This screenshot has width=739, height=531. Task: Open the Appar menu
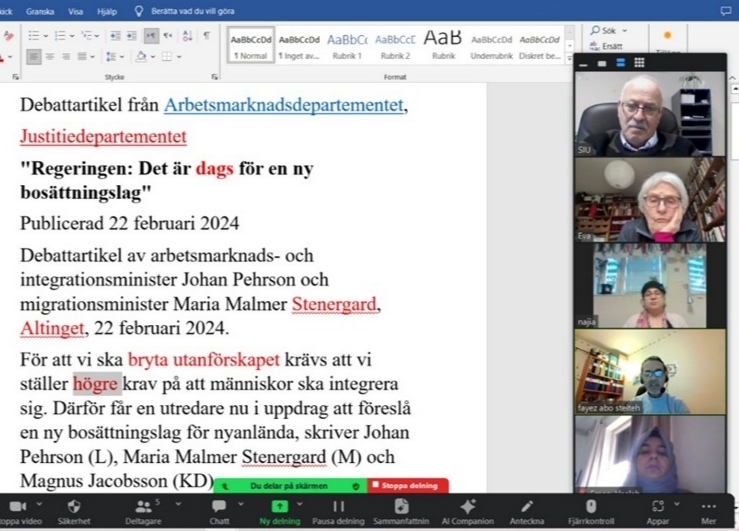(x=658, y=512)
